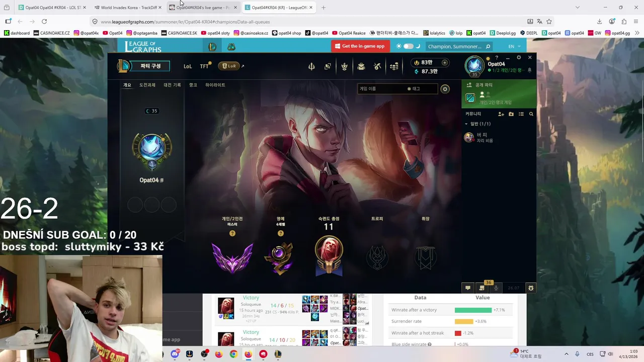Click the friends list sort icon
The image size is (644, 362).
pos(521,114)
